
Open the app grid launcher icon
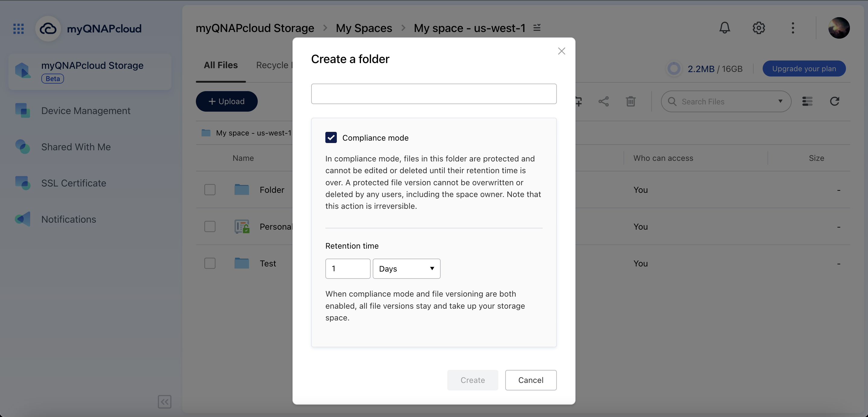[18, 29]
